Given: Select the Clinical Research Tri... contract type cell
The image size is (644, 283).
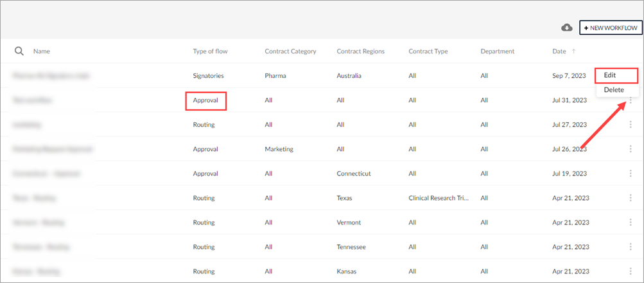Looking at the screenshot, I should pyautogui.click(x=439, y=198).
